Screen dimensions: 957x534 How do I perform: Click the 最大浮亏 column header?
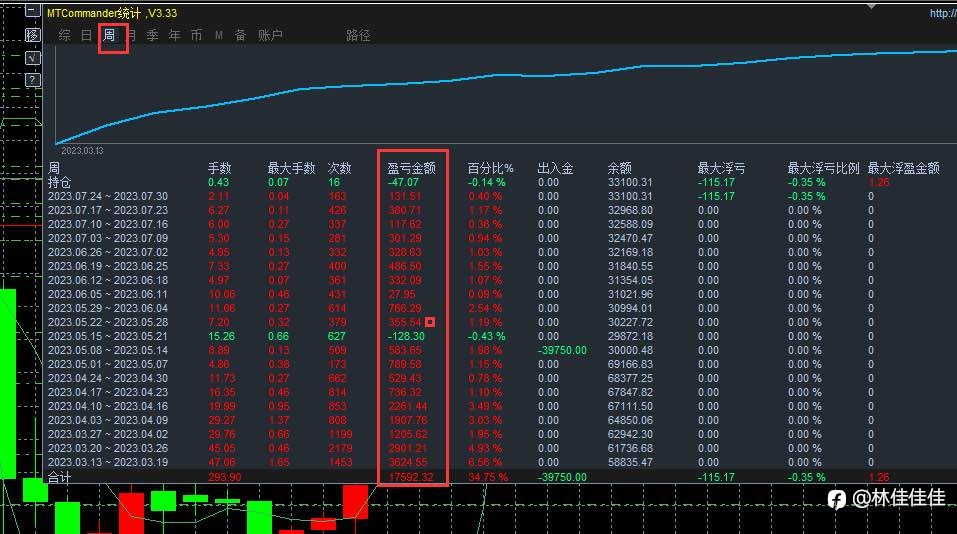(x=721, y=168)
